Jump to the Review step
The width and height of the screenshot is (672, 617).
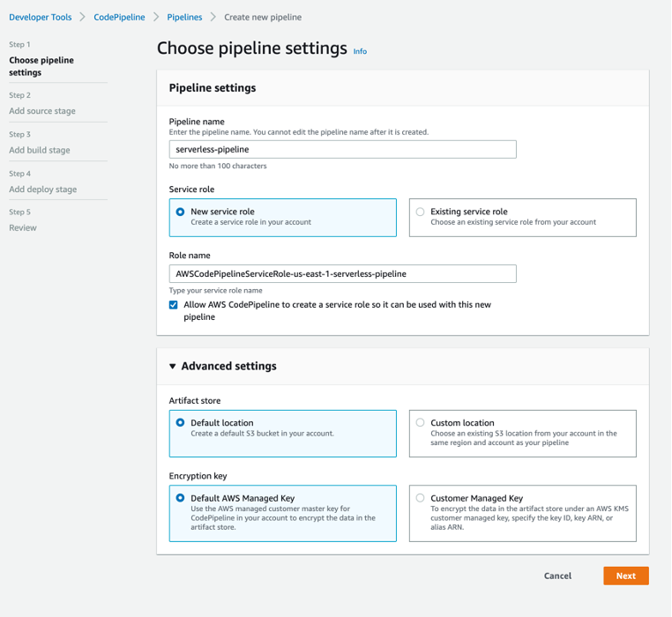click(x=23, y=227)
